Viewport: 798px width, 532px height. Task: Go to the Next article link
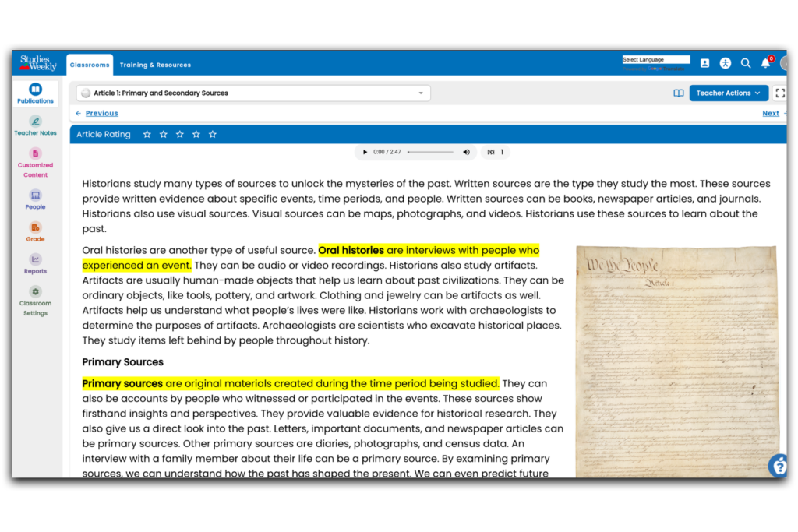[x=770, y=113]
